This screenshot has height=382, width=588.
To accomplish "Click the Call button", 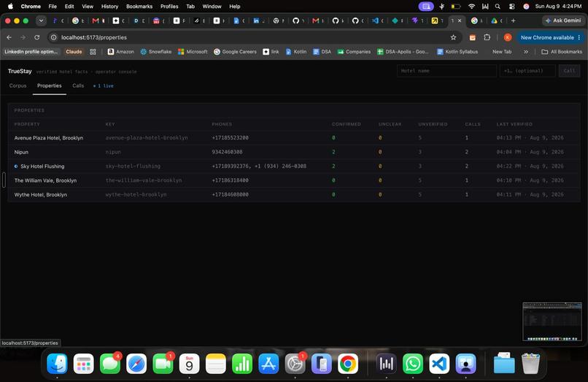I will click(x=569, y=71).
